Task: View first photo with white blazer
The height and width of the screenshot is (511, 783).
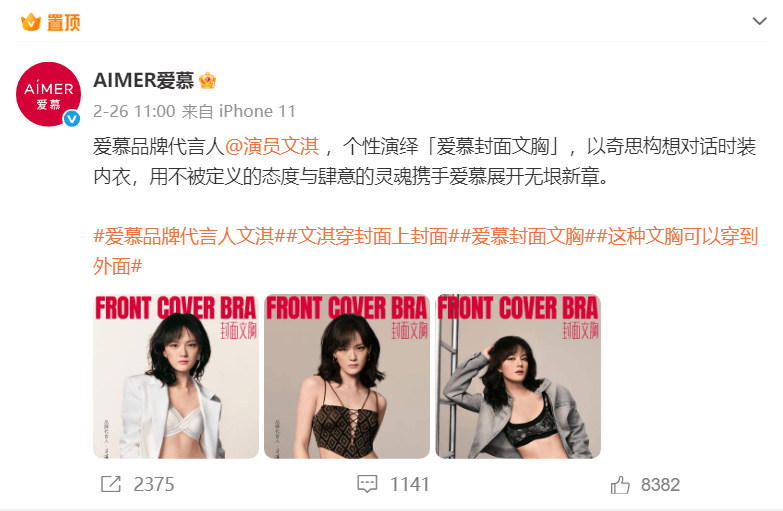Action: (176, 376)
